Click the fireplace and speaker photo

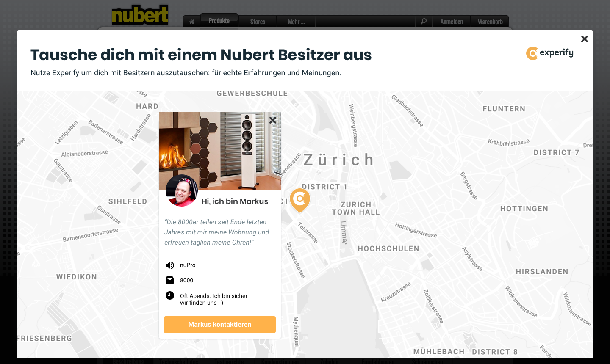tap(220, 150)
